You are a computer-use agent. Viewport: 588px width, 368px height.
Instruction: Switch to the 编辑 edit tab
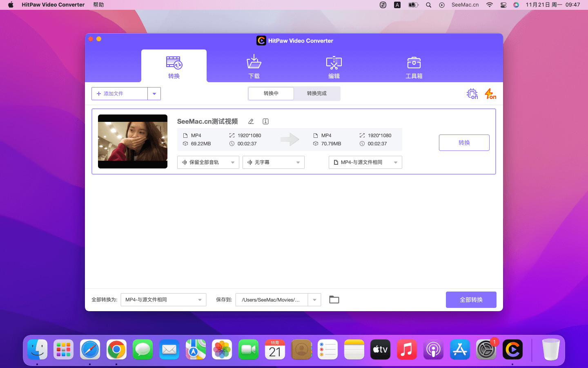[x=334, y=66]
